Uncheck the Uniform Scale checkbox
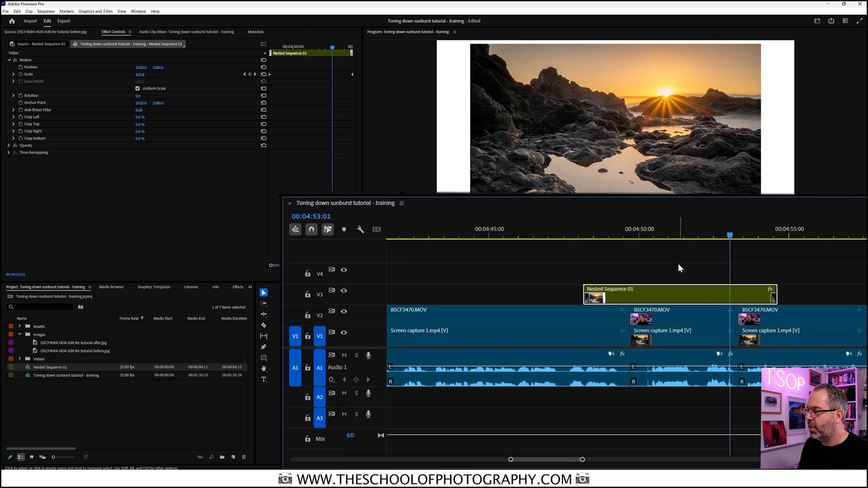This screenshot has width=868, height=488. click(x=138, y=88)
